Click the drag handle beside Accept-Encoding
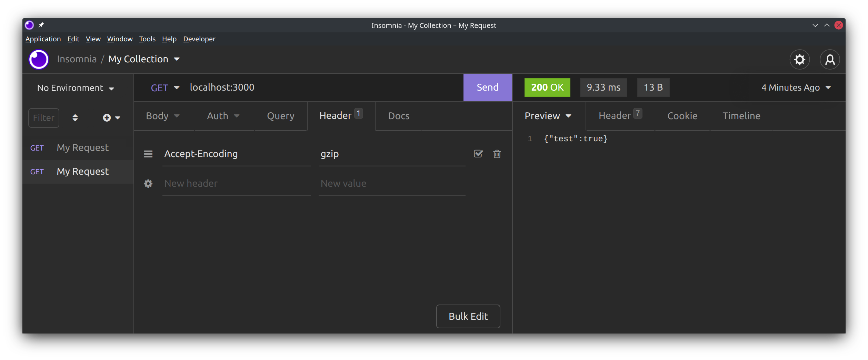The height and width of the screenshot is (360, 868). coord(148,154)
